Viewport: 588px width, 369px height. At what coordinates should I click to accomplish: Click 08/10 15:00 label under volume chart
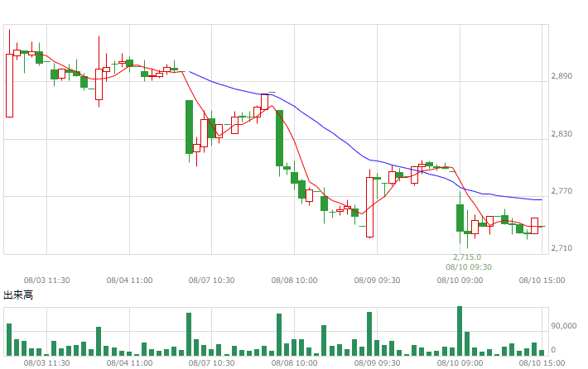coord(542,363)
